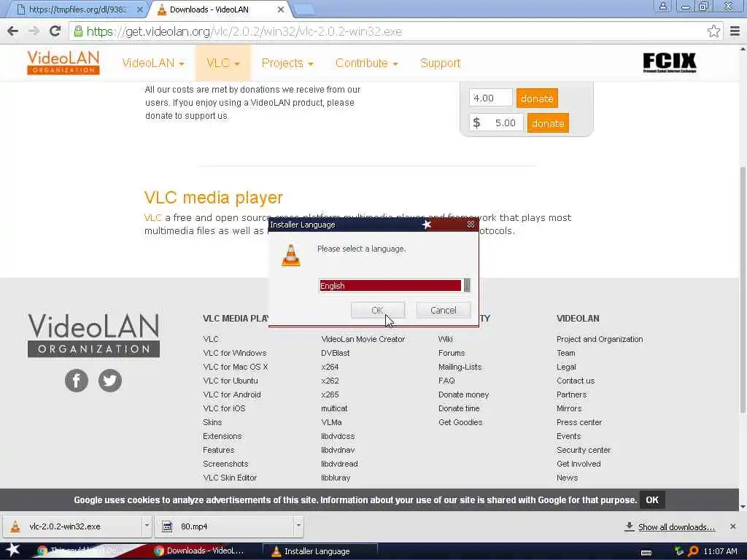The image size is (747, 560).
Task: Click orange VLC link in description
Action: [152, 217]
